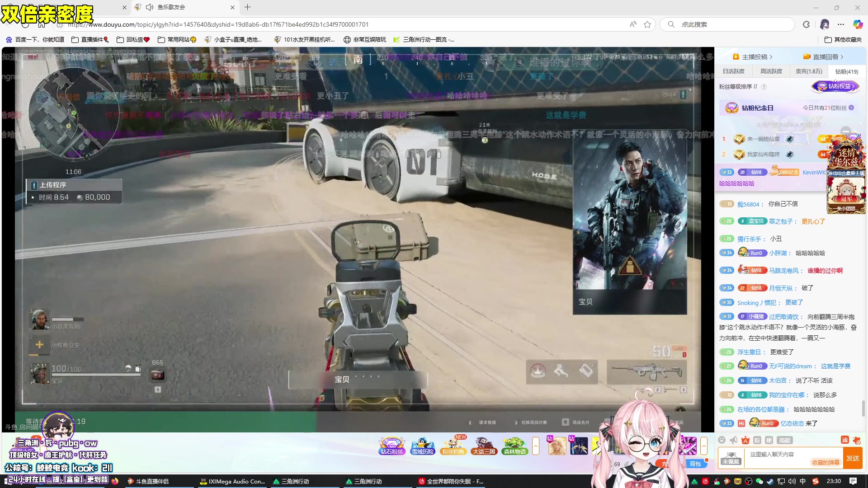Click user 来一碗烧仙草 in ranking
868x488 pixels.
pos(763,139)
